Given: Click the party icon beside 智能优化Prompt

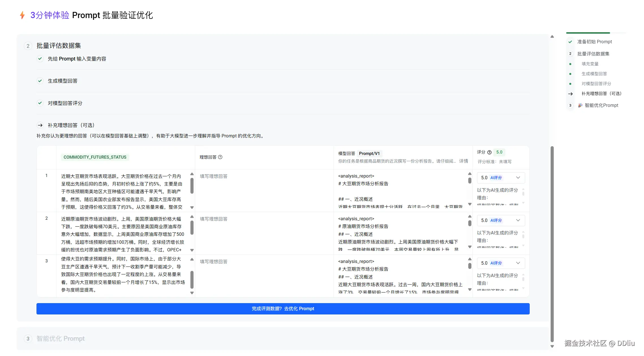Looking at the screenshot, I should pyautogui.click(x=580, y=105).
